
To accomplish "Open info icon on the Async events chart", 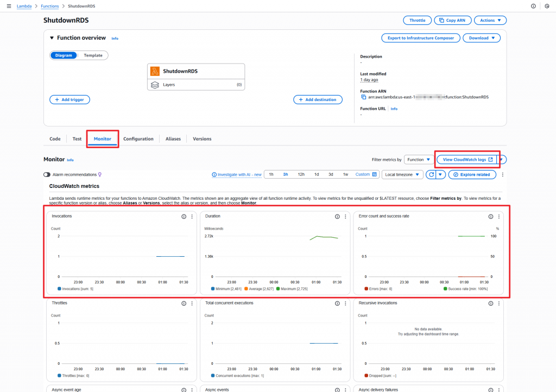I will coord(337,390).
